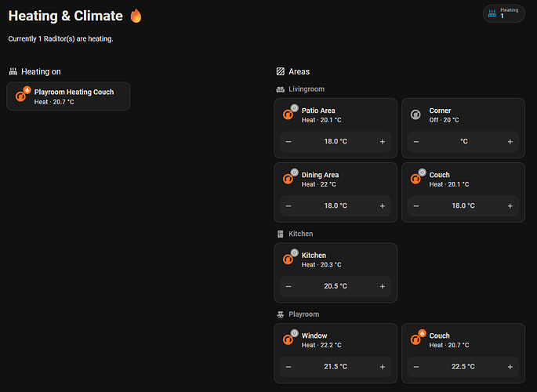
Task: Click the Kitchen radiator icon
Action: 288,260
